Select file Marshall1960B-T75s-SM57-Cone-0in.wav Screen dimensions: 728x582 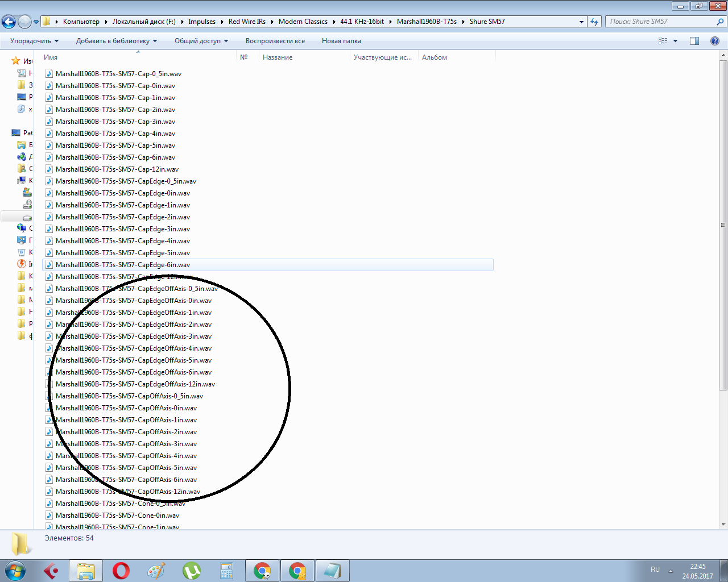point(117,516)
